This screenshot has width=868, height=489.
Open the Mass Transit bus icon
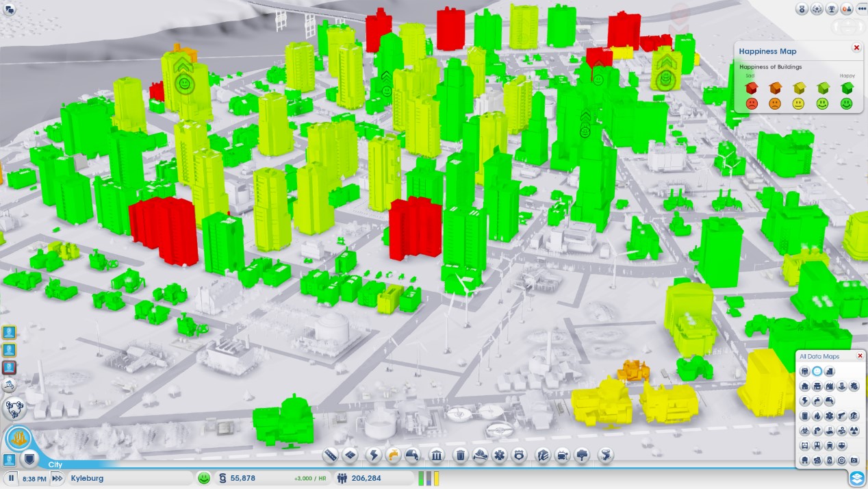[x=563, y=455]
